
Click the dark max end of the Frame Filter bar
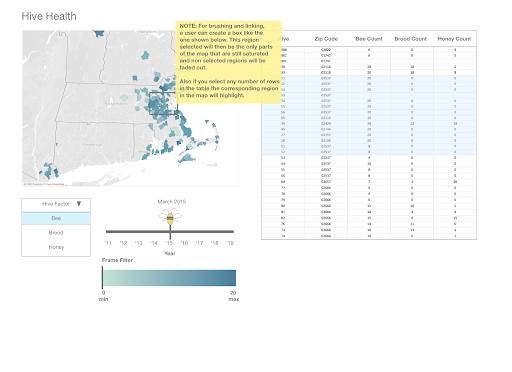tap(233, 278)
